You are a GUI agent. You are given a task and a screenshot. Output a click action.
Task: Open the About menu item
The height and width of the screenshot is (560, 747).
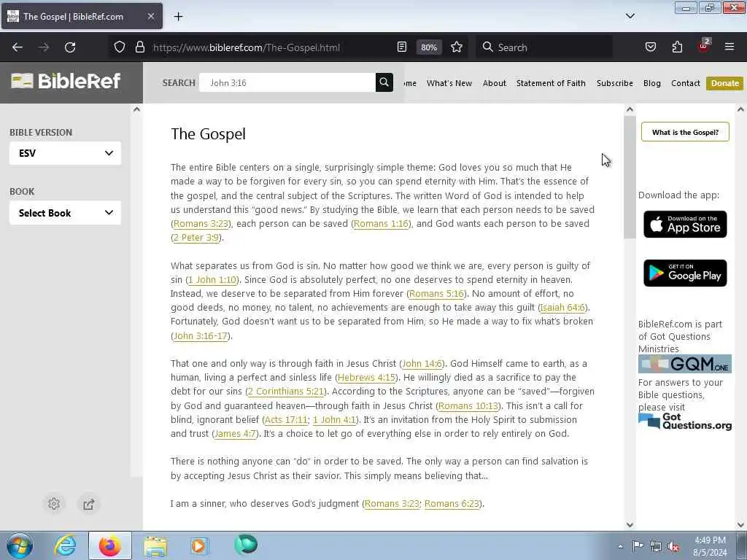click(x=495, y=83)
